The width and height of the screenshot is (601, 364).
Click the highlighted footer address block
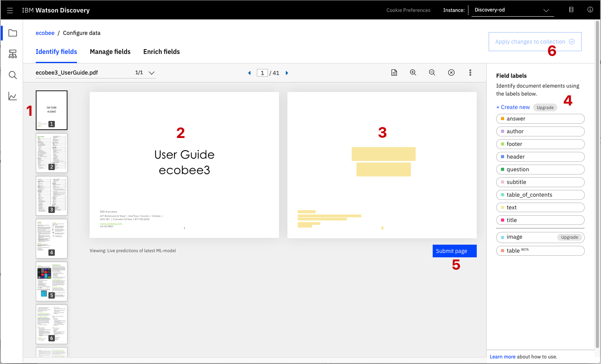click(x=329, y=217)
